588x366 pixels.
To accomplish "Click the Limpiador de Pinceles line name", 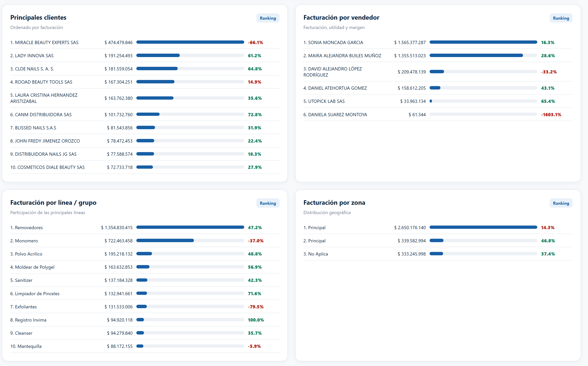I will [37, 294].
